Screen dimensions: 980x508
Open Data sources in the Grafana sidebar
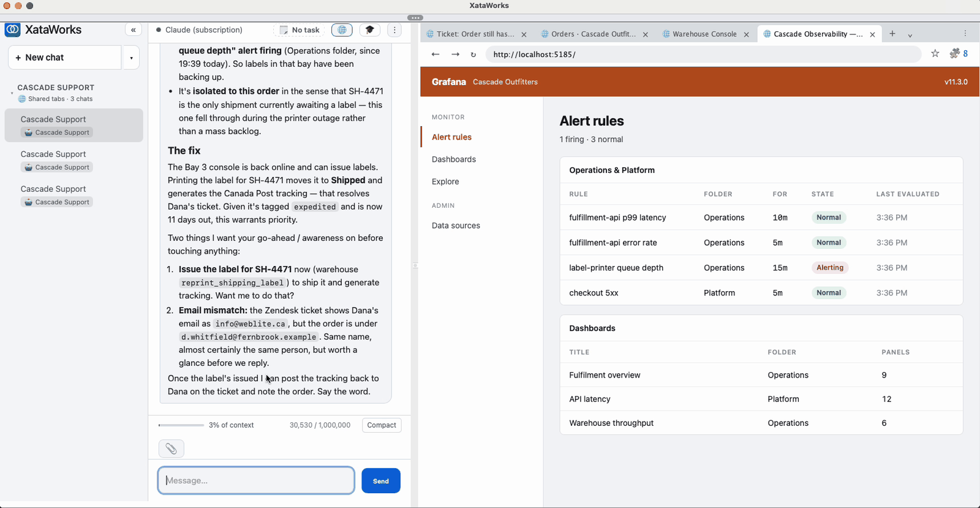click(x=456, y=226)
